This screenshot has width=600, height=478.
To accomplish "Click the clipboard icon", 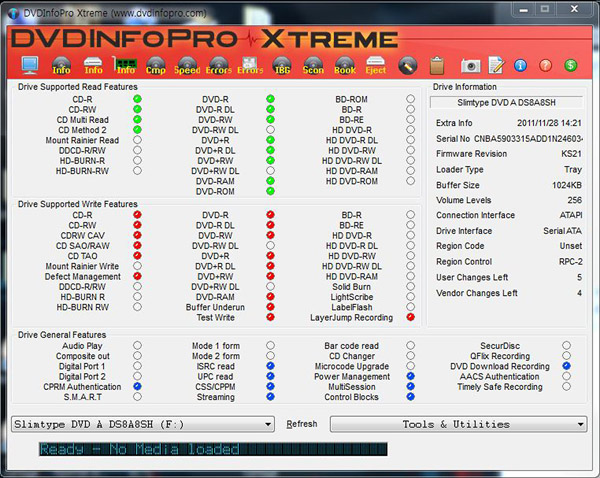I will pyautogui.click(x=437, y=65).
